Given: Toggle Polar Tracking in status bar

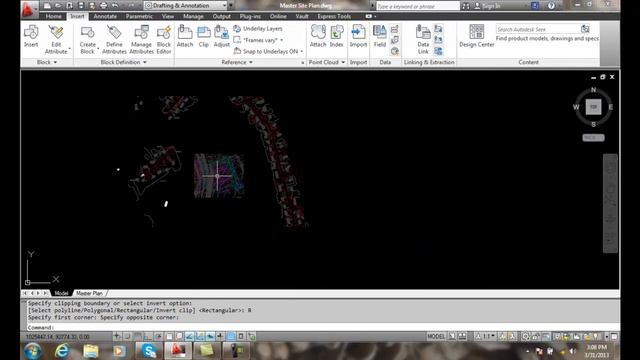Looking at the screenshot, I should (158, 336).
